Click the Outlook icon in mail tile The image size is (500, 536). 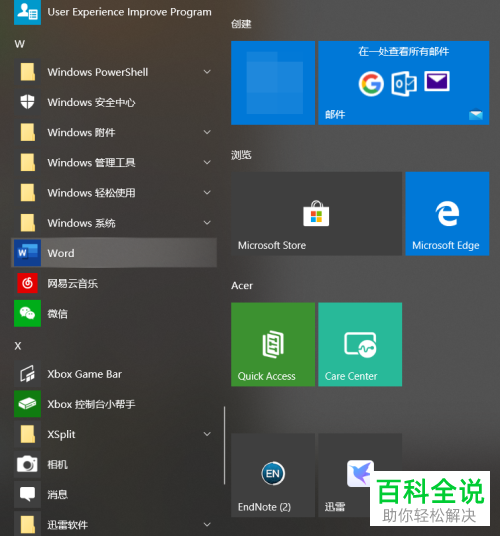click(x=404, y=84)
